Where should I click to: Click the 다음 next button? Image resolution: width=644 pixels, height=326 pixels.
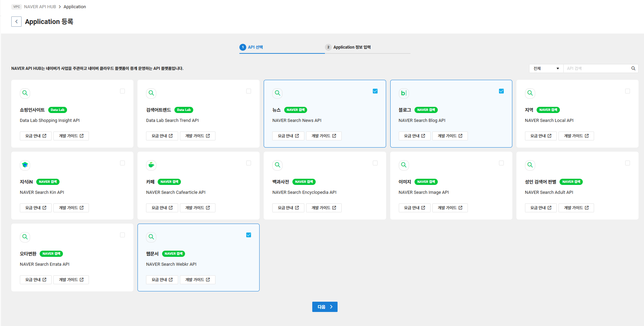[x=325, y=307]
